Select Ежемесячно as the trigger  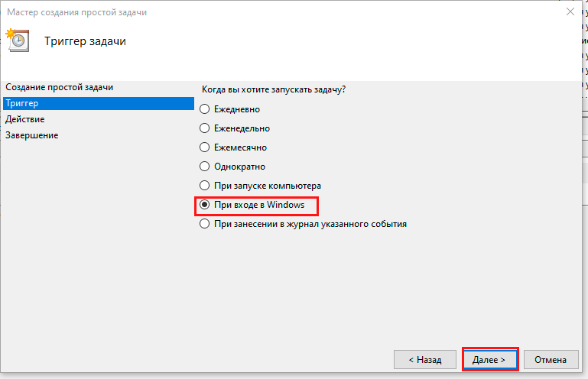coord(204,147)
